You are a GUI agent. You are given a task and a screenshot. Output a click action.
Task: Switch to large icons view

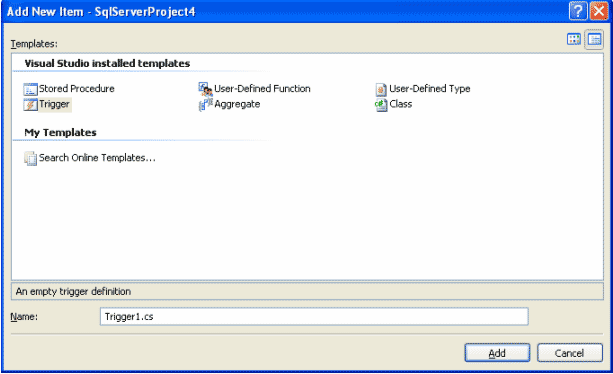click(x=574, y=39)
